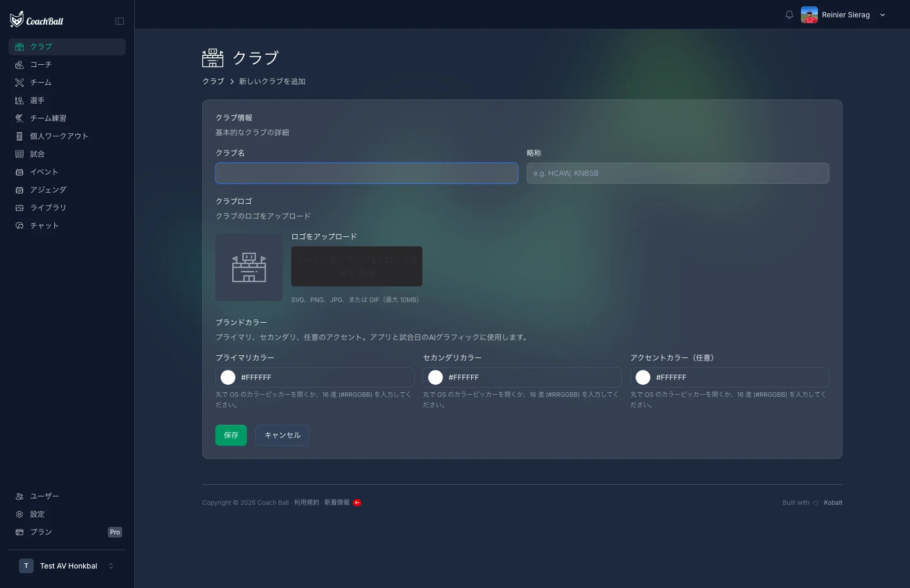The width and height of the screenshot is (910, 588).
Task: Click the ユーザー people icon
Action: [x=19, y=496]
